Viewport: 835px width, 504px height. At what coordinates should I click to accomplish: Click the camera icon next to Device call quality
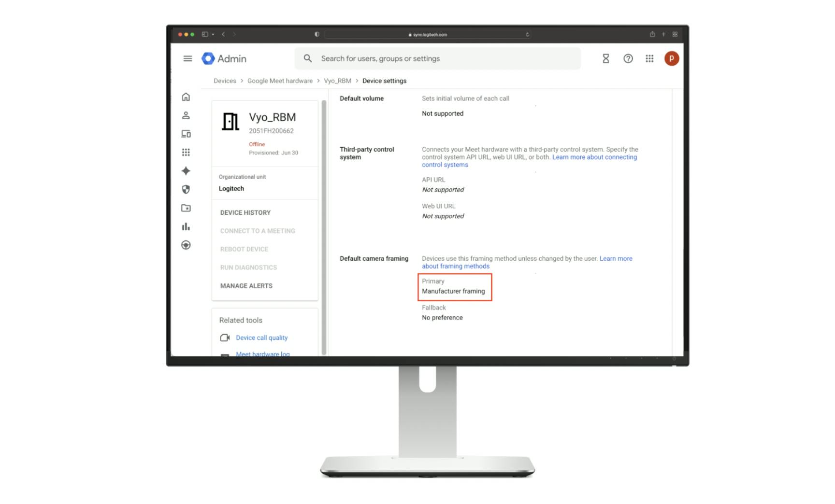225,337
